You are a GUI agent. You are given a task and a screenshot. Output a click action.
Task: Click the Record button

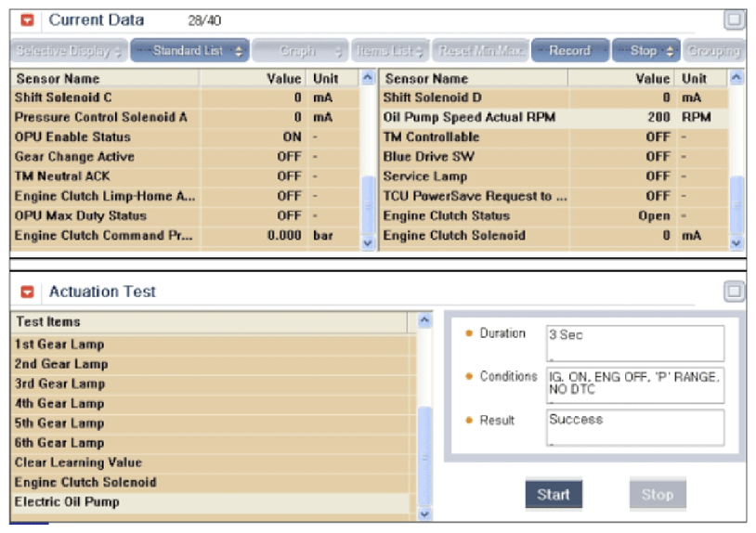click(570, 50)
